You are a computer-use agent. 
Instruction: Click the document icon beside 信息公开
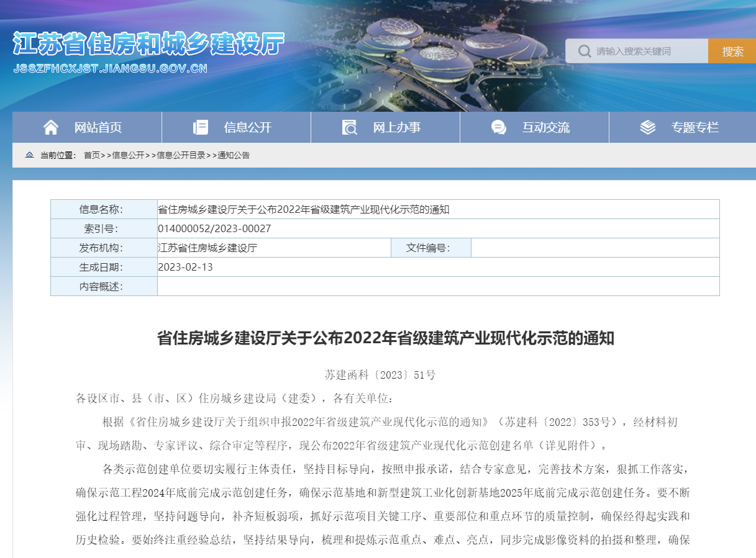click(x=201, y=127)
